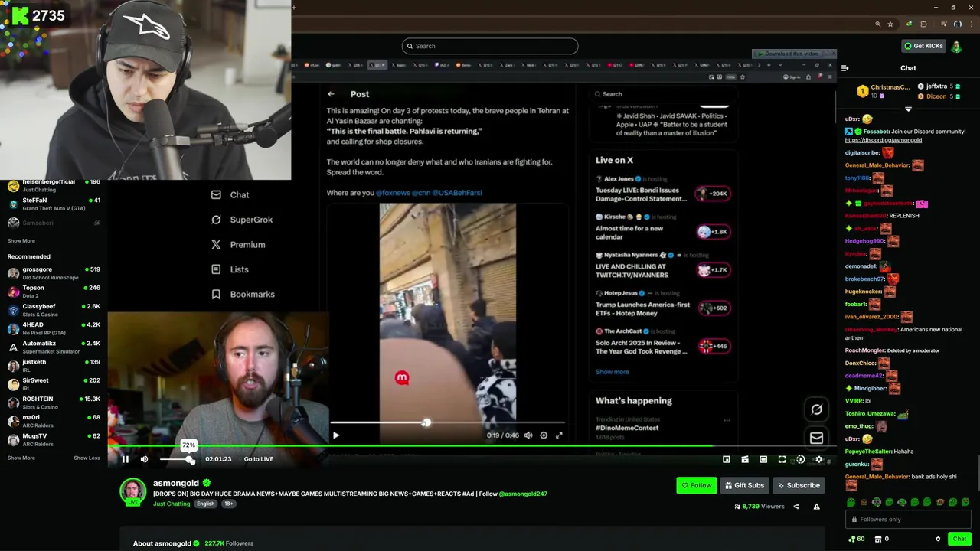Open the #DinoMemeContest trending topic
This screenshot has width=980, height=551.
coord(627,428)
